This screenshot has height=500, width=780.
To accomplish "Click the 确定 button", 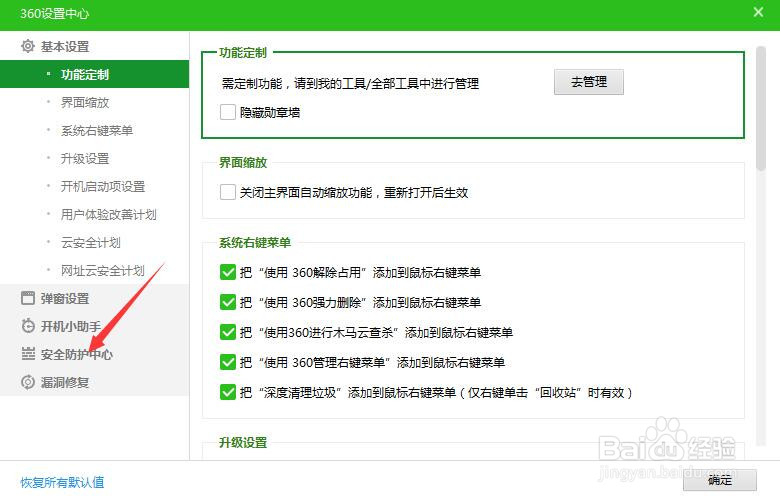I will 719,480.
